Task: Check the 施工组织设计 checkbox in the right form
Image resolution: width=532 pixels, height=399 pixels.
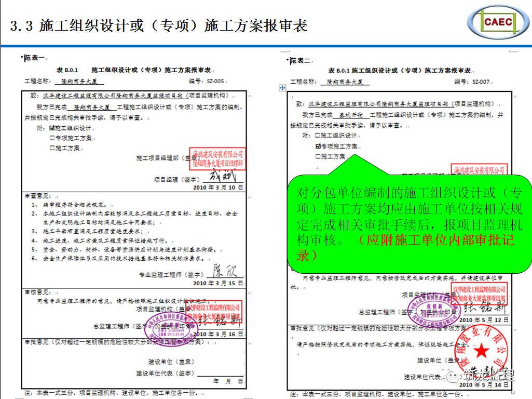Action: 318,135
